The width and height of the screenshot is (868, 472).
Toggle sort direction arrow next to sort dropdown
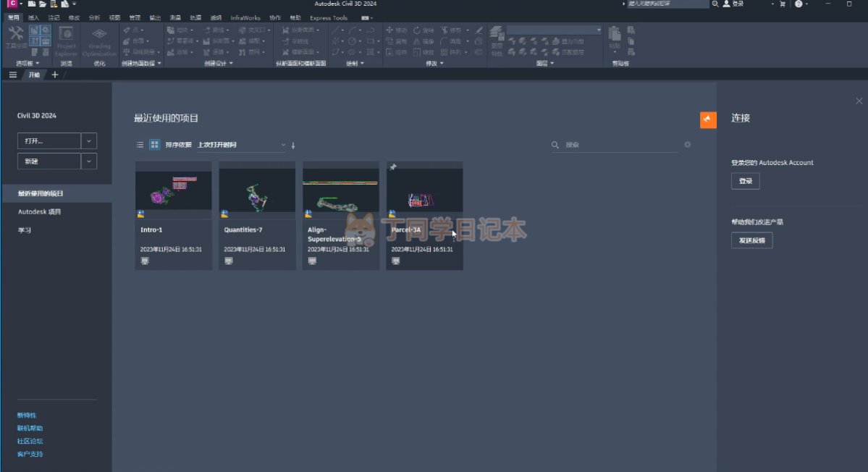(293, 146)
